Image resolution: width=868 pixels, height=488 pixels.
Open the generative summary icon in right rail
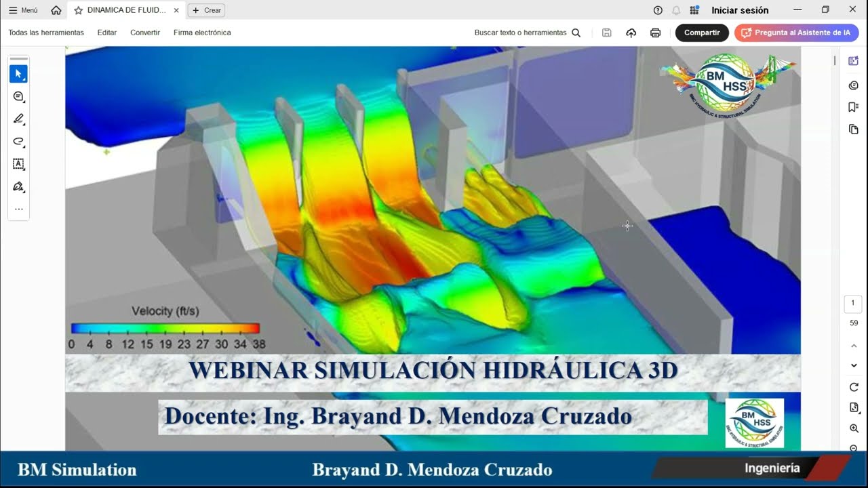[x=854, y=85]
